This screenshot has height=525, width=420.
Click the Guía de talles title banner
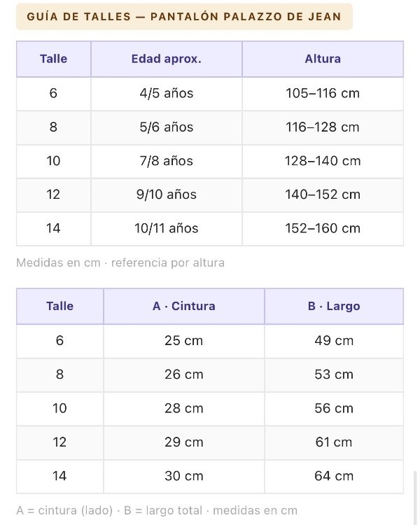184,16
